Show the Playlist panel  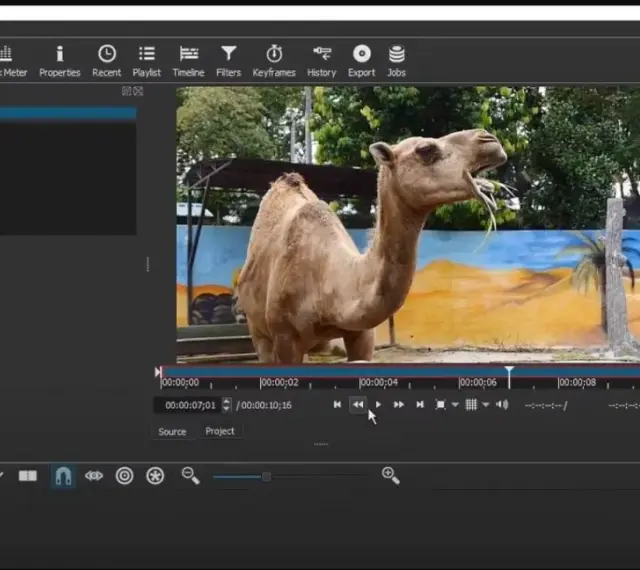click(147, 61)
